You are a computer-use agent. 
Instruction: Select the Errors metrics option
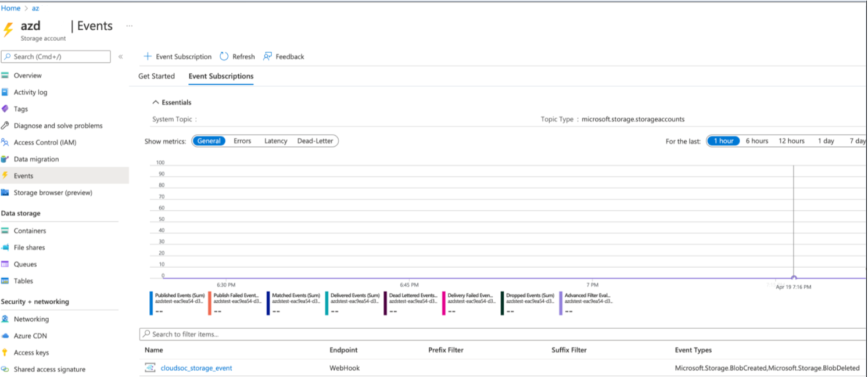tap(242, 141)
